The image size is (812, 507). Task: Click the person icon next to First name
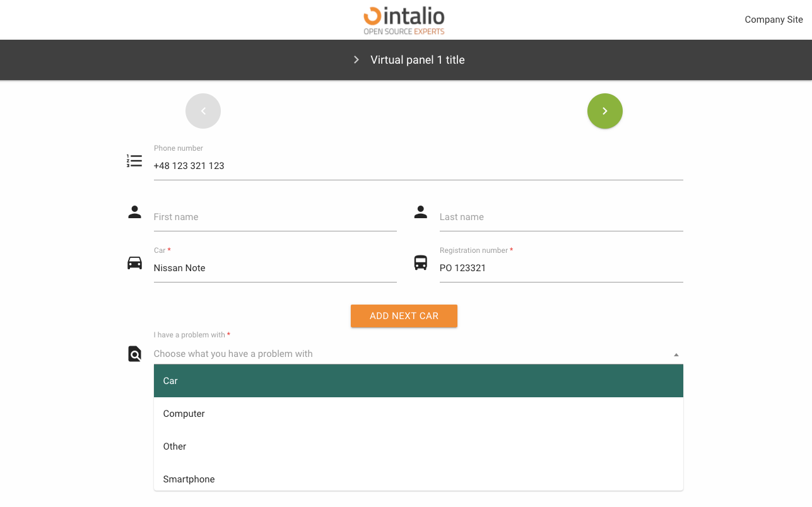pos(134,213)
